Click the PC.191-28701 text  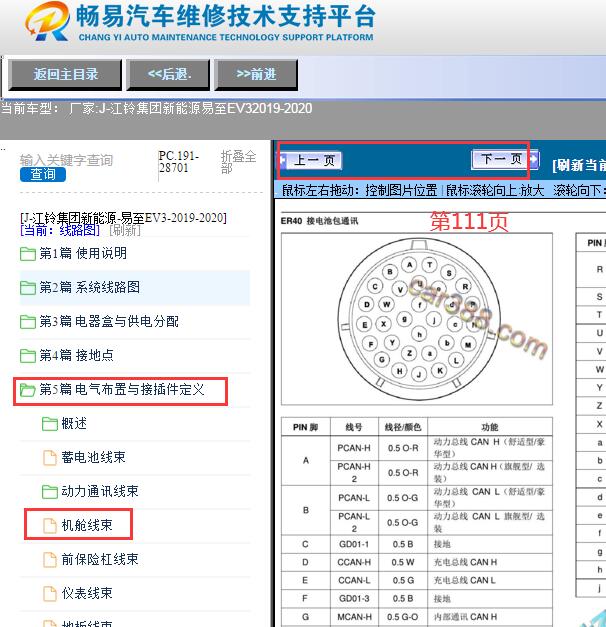click(x=178, y=162)
